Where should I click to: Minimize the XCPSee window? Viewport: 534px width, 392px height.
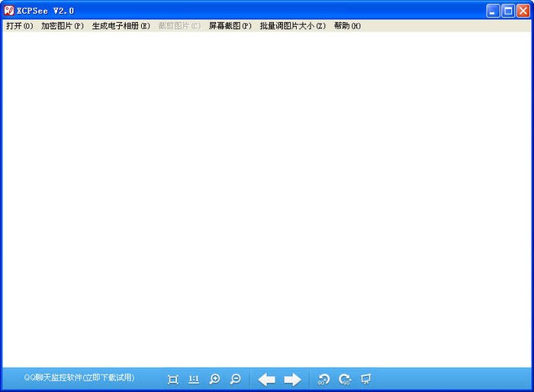pyautogui.click(x=494, y=11)
